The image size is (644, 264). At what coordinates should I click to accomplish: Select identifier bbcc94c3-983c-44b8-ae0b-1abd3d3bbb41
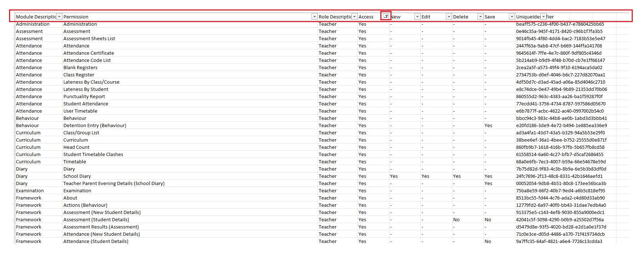[x=561, y=118]
